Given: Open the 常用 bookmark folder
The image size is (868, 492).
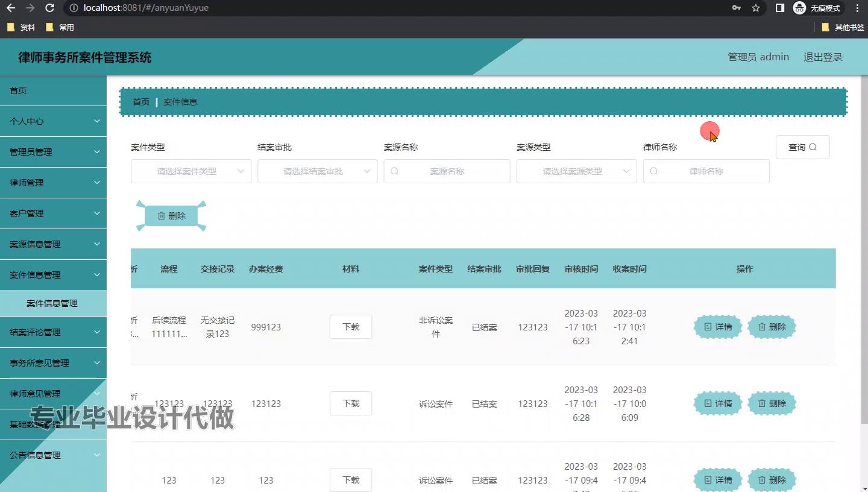Looking at the screenshot, I should (60, 27).
